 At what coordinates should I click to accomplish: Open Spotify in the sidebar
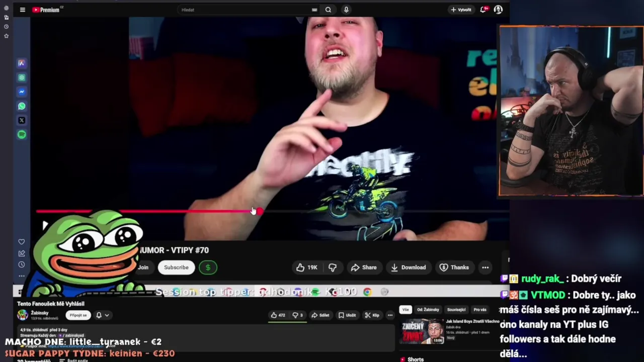pos(22,134)
